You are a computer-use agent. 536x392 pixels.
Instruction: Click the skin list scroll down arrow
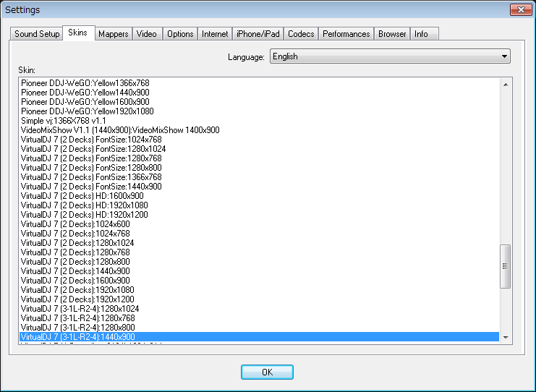pos(506,337)
